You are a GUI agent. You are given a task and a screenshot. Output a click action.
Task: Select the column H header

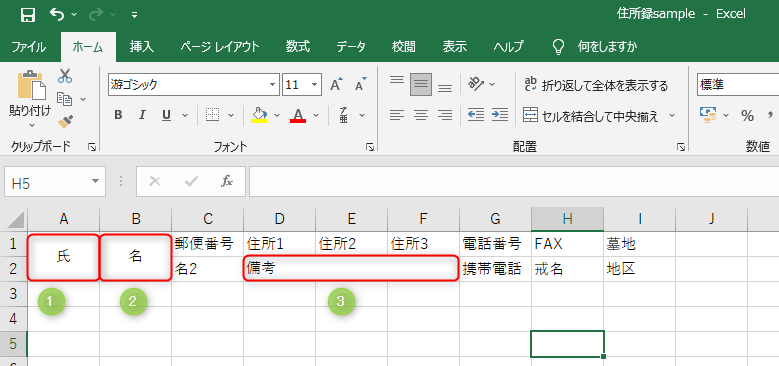point(567,219)
